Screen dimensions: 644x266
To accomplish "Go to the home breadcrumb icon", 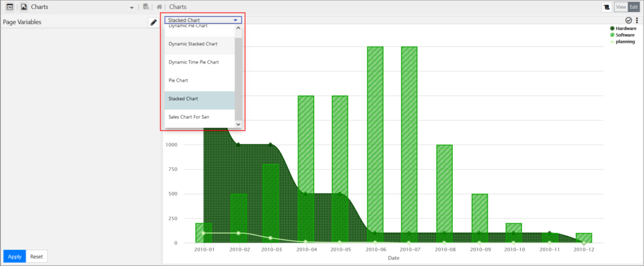I will pyautogui.click(x=159, y=7).
